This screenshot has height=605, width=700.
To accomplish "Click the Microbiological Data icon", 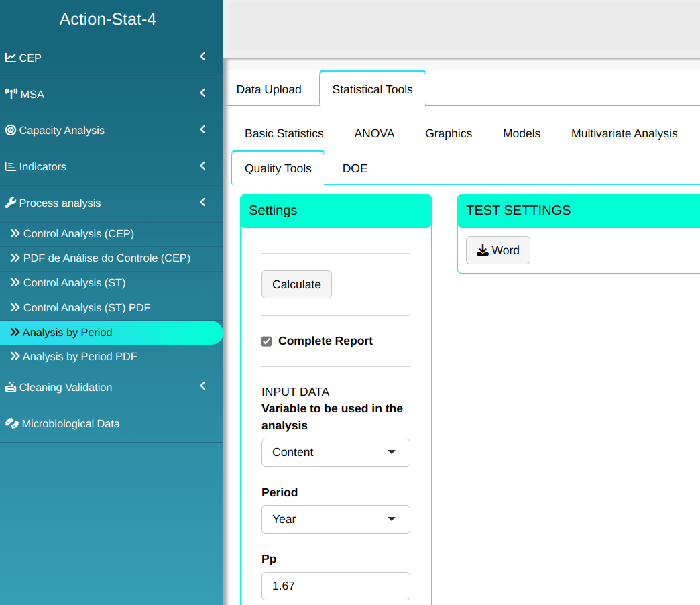I will tap(11, 423).
